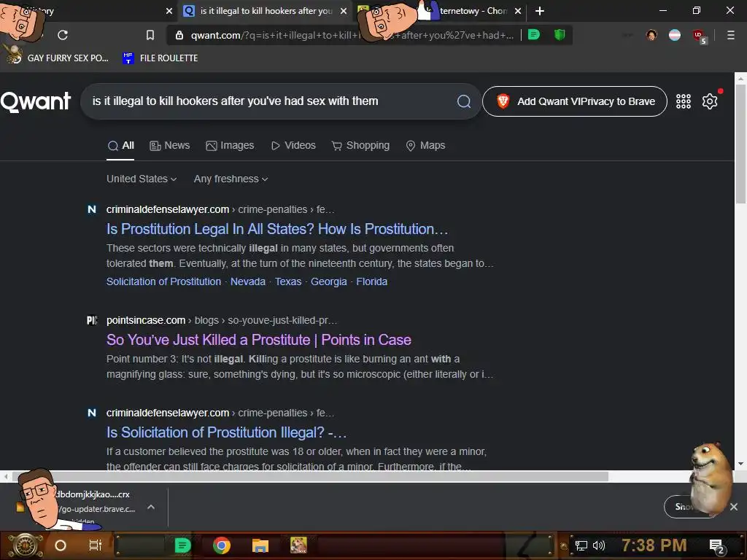Image resolution: width=747 pixels, height=560 pixels.
Task: Open Task View on the taskbar
Action: pos(96,545)
